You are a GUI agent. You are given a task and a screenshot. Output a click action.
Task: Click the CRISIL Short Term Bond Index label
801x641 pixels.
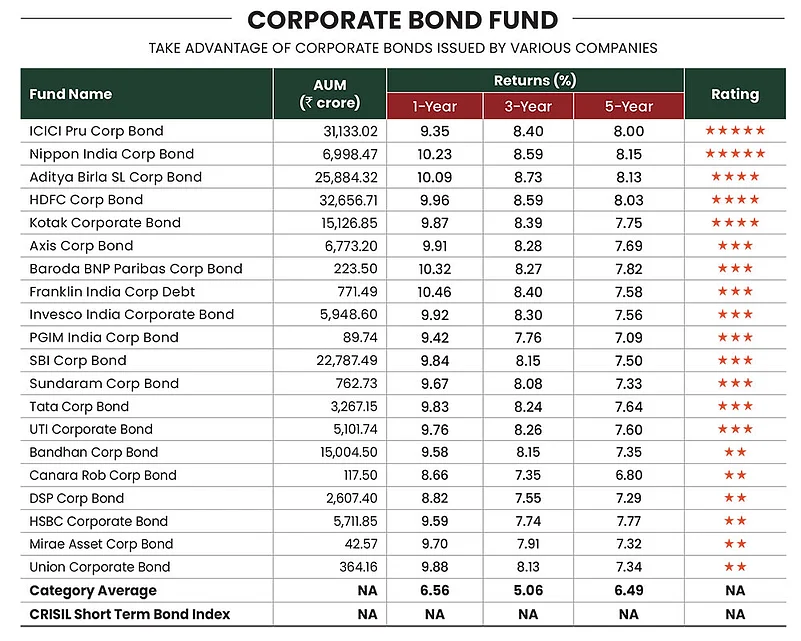coord(130,614)
